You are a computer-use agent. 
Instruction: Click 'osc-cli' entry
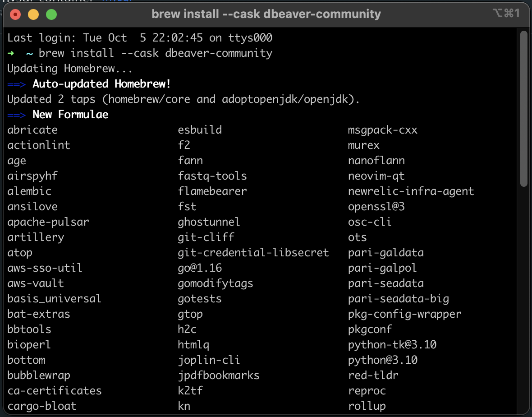[x=370, y=222]
